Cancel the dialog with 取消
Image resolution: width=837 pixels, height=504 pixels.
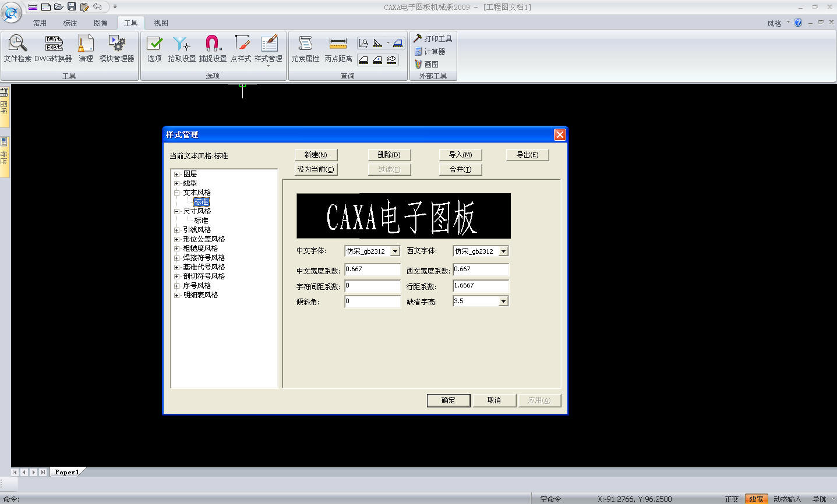point(494,400)
